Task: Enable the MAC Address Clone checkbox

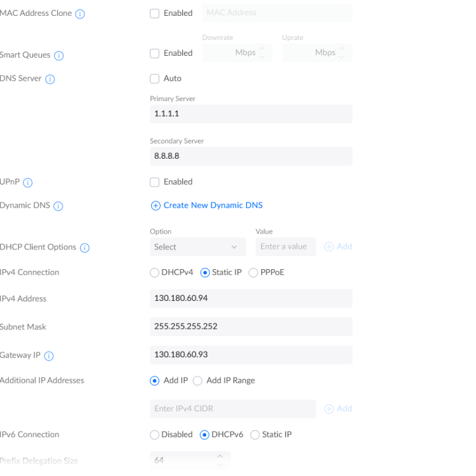Action: click(x=155, y=13)
